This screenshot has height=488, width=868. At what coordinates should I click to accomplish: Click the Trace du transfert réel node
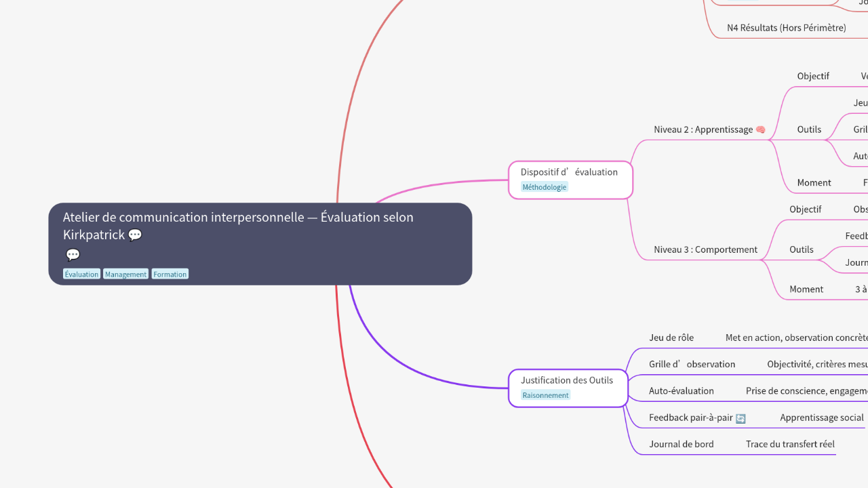tap(790, 444)
